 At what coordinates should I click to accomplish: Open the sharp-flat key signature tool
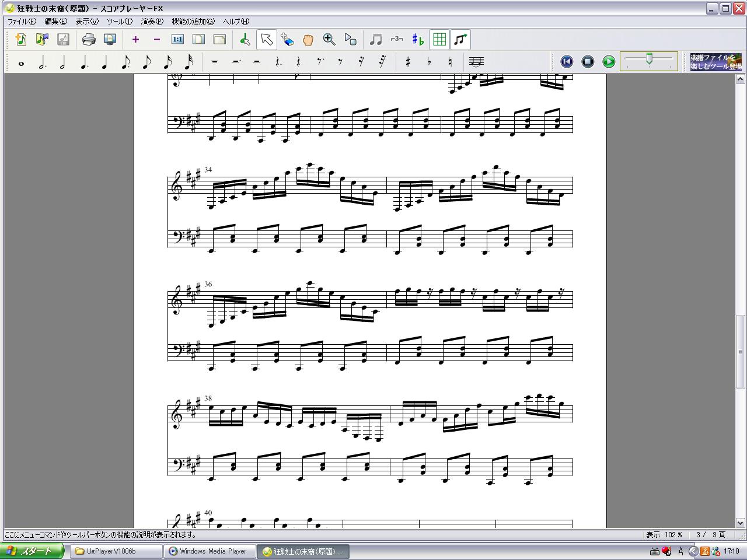(x=418, y=40)
